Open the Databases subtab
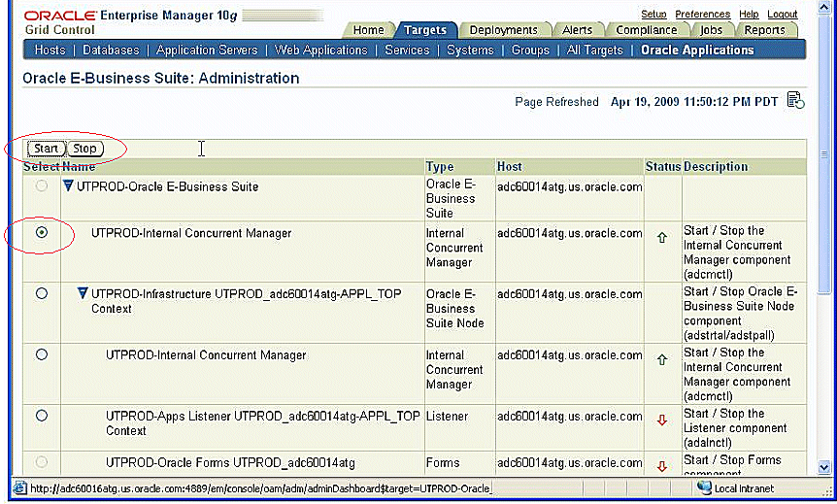Viewport: 837px width, 504px height. (x=111, y=50)
